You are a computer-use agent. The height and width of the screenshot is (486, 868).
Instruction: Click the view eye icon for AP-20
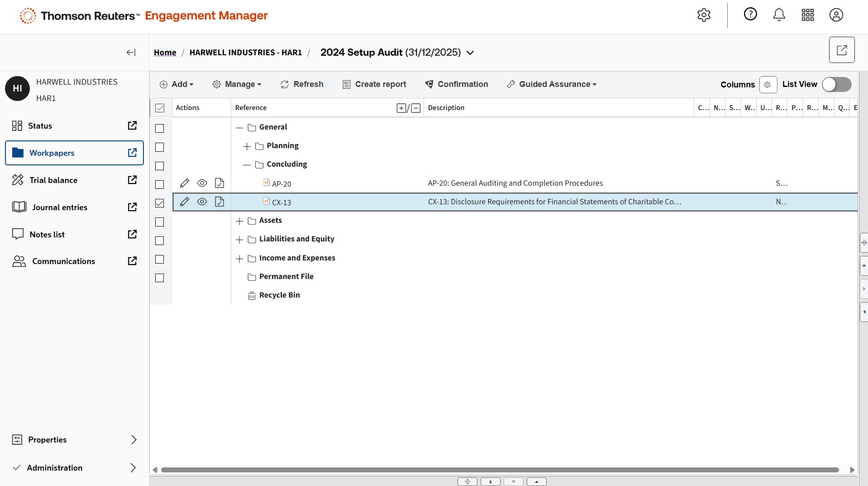click(202, 183)
